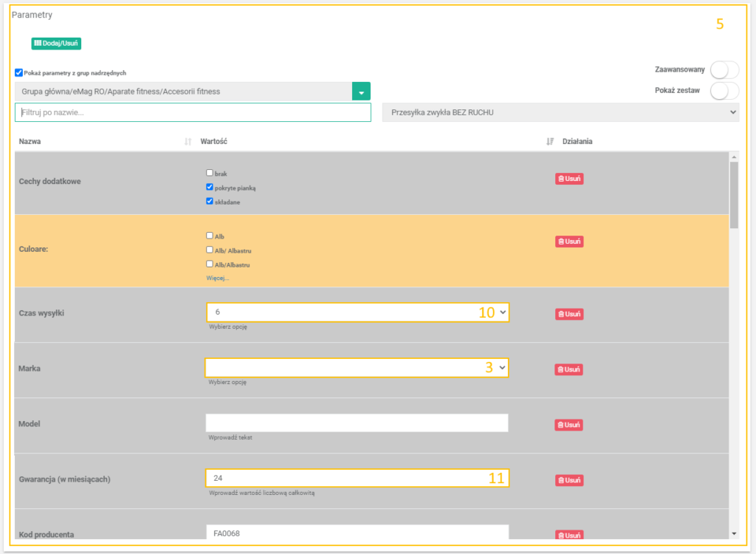Click the Filtruj po nazwie filter field
756x554 pixels.
(192, 112)
